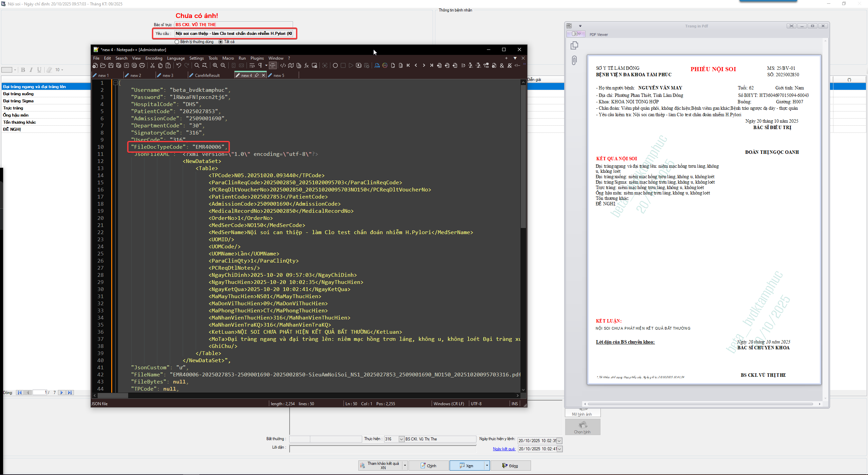This screenshot has width=868, height=475.
Task: Click the Zoom In toolbar icon
Action: click(x=215, y=66)
